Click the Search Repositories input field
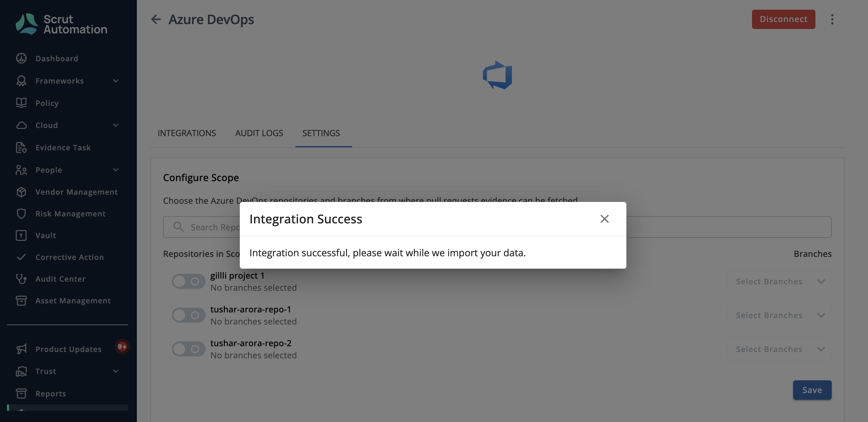Viewport: 868px width, 422px height. (497, 227)
